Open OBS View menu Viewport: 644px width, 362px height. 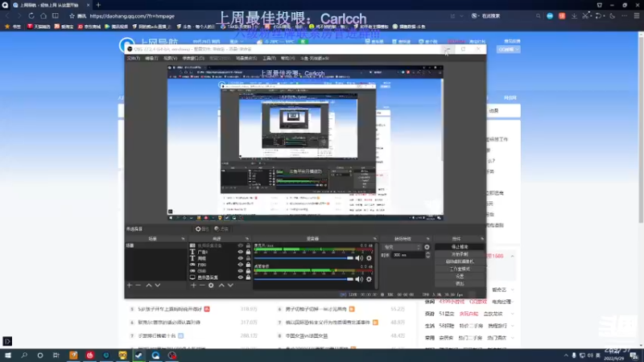(170, 58)
